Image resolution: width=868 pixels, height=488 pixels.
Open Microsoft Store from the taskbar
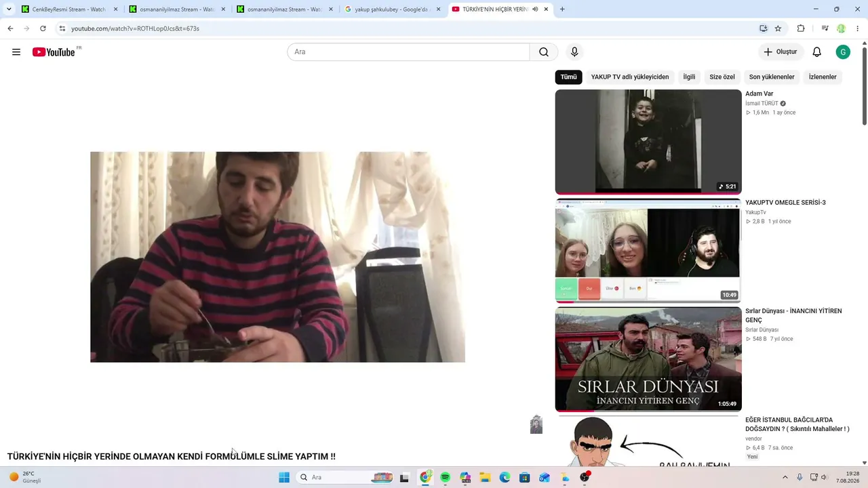point(525,477)
